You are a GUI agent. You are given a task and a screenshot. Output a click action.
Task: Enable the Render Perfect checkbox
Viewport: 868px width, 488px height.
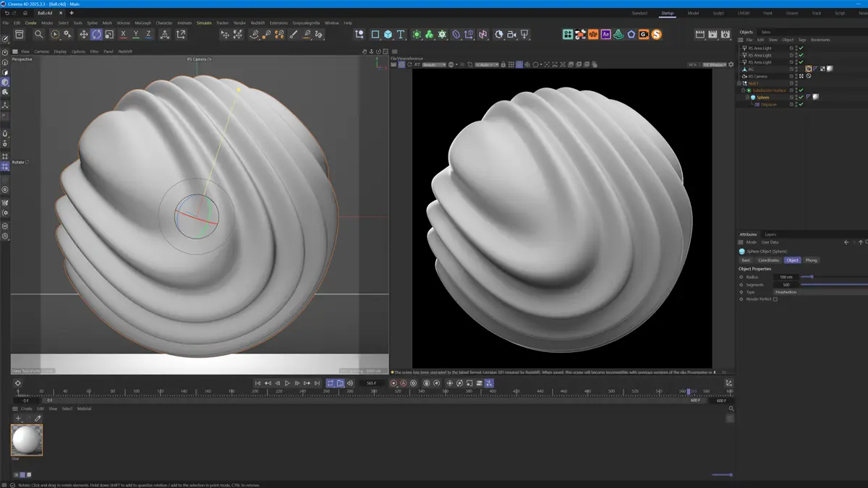coord(775,299)
